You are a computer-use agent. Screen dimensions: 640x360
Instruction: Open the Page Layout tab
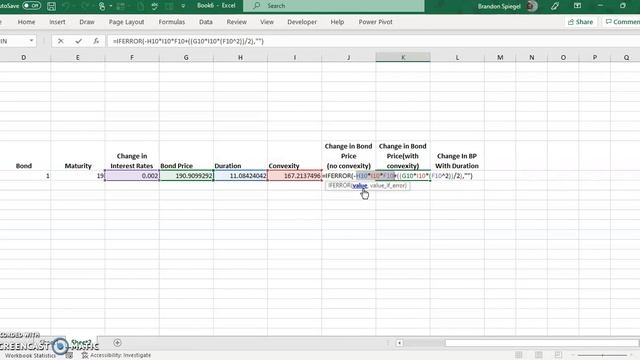126,22
